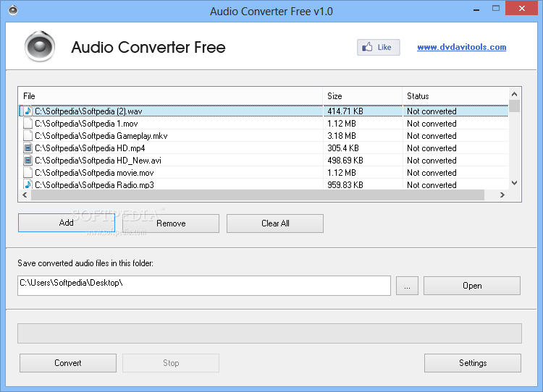This screenshot has width=543, height=392.
Task: Click the blank file icon of Softpedia 1.mov
Action: (28, 124)
